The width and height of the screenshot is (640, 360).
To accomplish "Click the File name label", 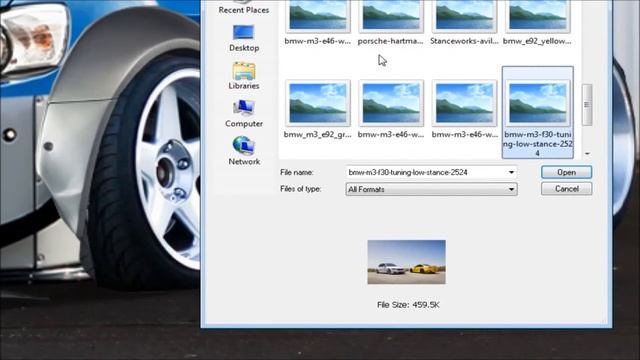I will click(297, 172).
